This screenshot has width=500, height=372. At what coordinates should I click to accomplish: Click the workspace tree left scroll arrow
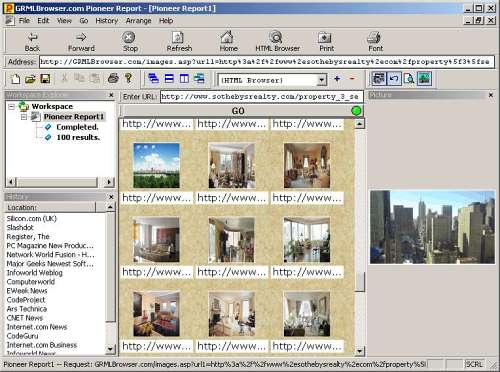click(x=11, y=182)
